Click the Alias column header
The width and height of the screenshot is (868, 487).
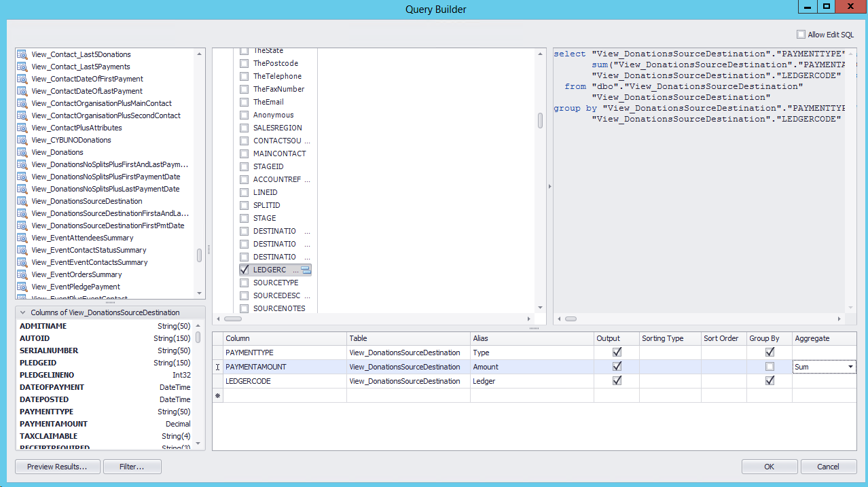(x=532, y=338)
